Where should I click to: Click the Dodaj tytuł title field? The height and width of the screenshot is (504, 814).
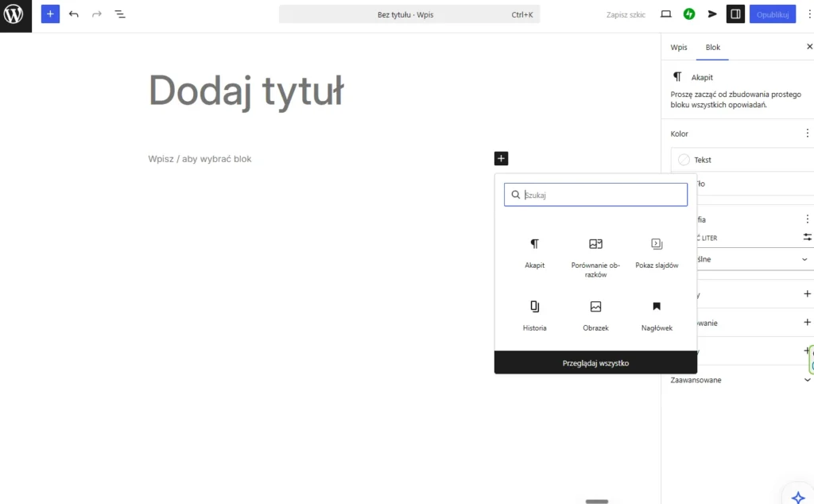coord(246,91)
